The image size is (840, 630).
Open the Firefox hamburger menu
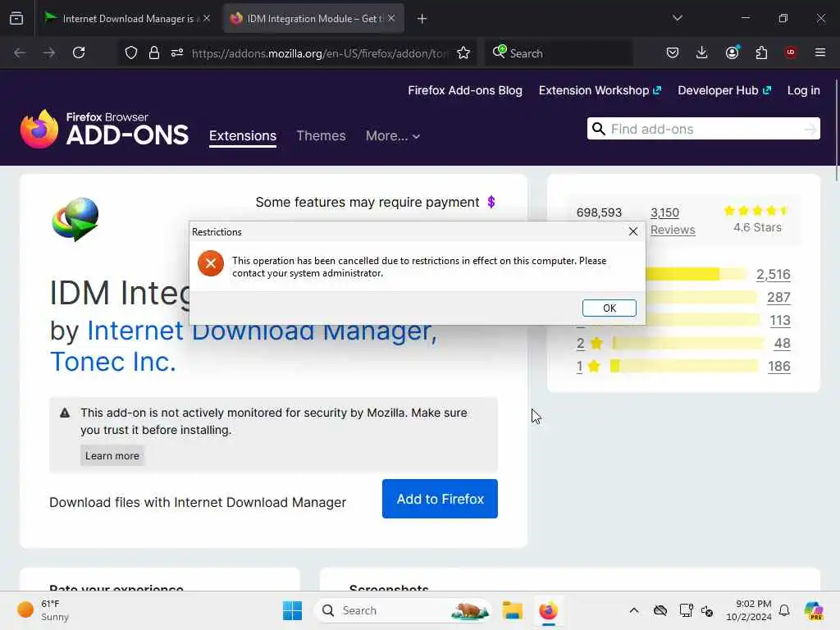click(x=820, y=52)
